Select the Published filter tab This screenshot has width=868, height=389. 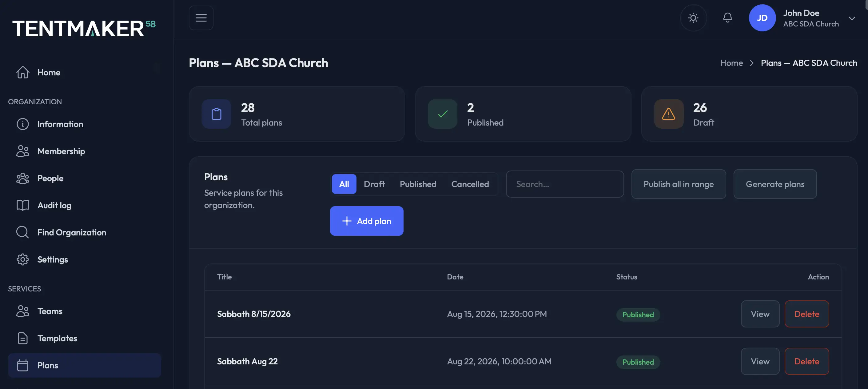tap(418, 184)
